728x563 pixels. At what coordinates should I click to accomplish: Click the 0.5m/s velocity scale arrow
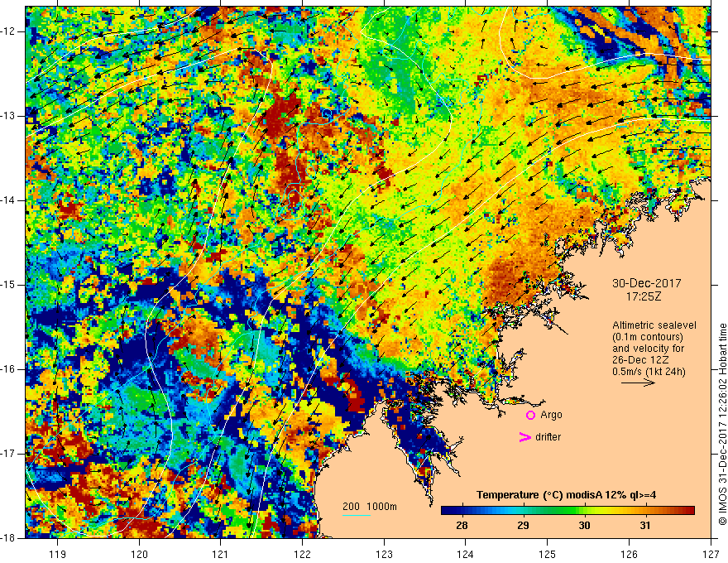coord(638,383)
